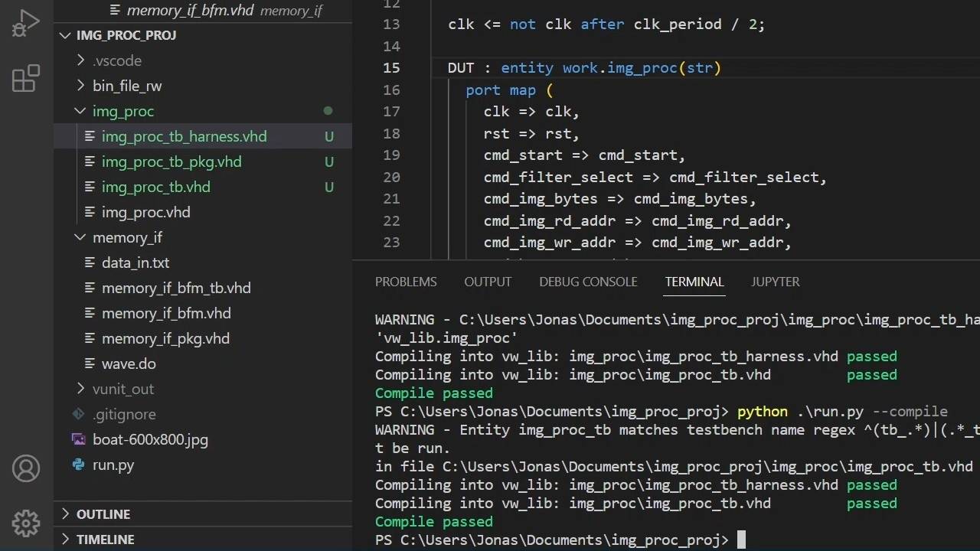The height and width of the screenshot is (551, 980).
Task: Open memory_if_pkg.vhd file
Action: click(165, 338)
